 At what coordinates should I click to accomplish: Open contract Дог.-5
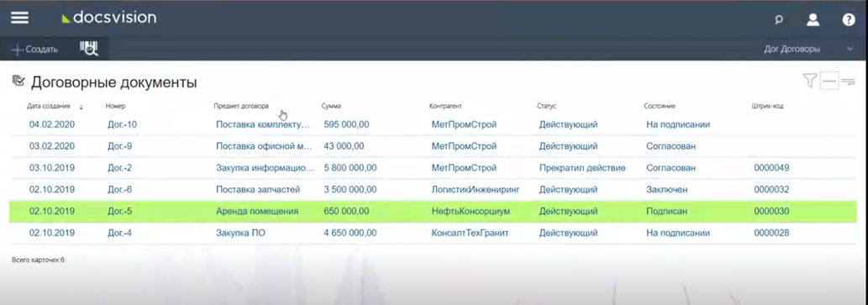pyautogui.click(x=119, y=211)
